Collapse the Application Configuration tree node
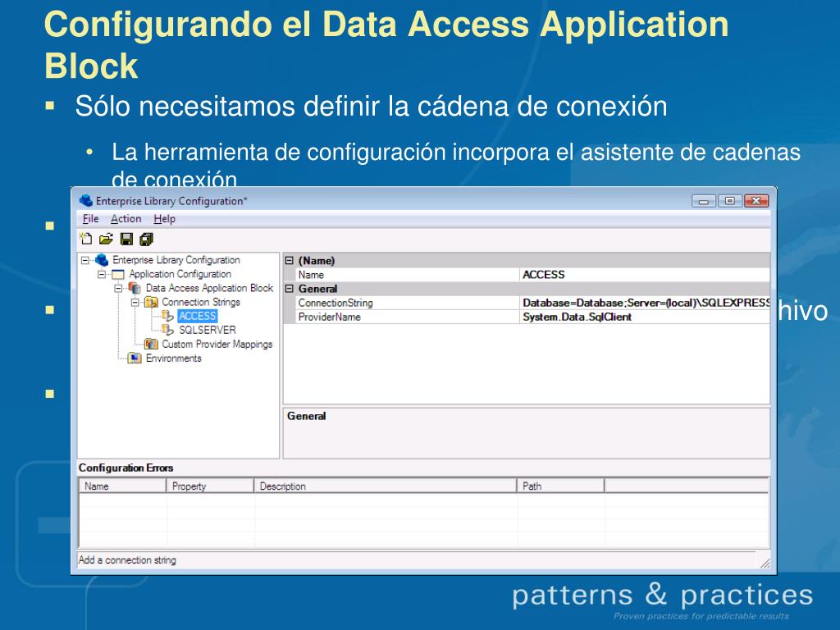The width and height of the screenshot is (840, 630). (102, 274)
